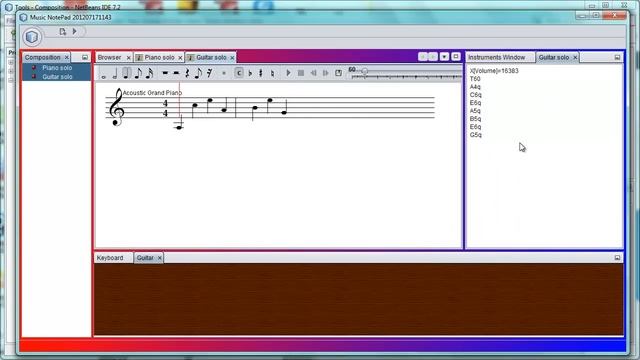640x360 pixels.
Task: Apply the sharp accidental
Action: (x=261, y=73)
